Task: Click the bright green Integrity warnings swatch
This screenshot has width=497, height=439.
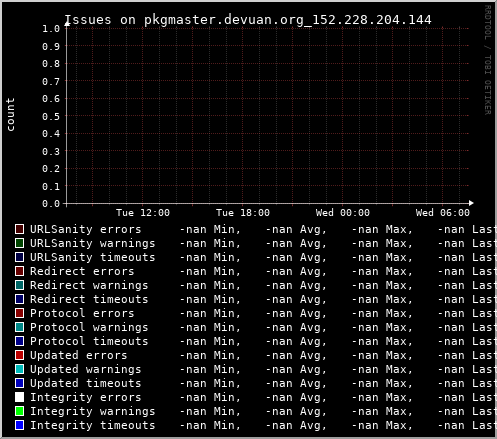Action: (x=19, y=411)
